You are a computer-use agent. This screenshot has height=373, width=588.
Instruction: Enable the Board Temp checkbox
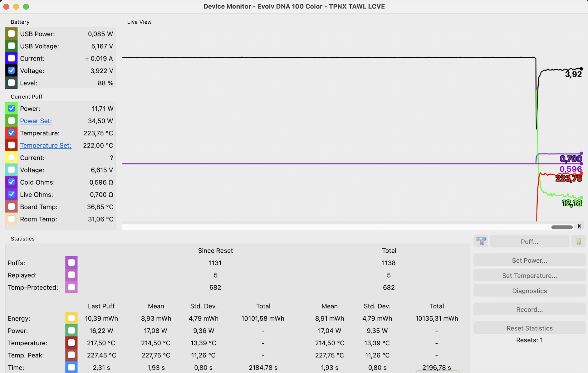pos(12,207)
